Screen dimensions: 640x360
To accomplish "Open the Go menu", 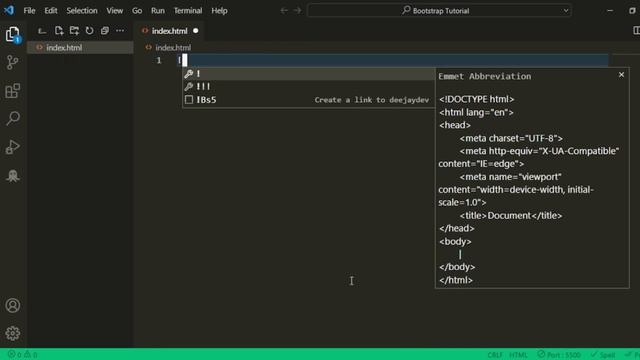I will [137, 11].
